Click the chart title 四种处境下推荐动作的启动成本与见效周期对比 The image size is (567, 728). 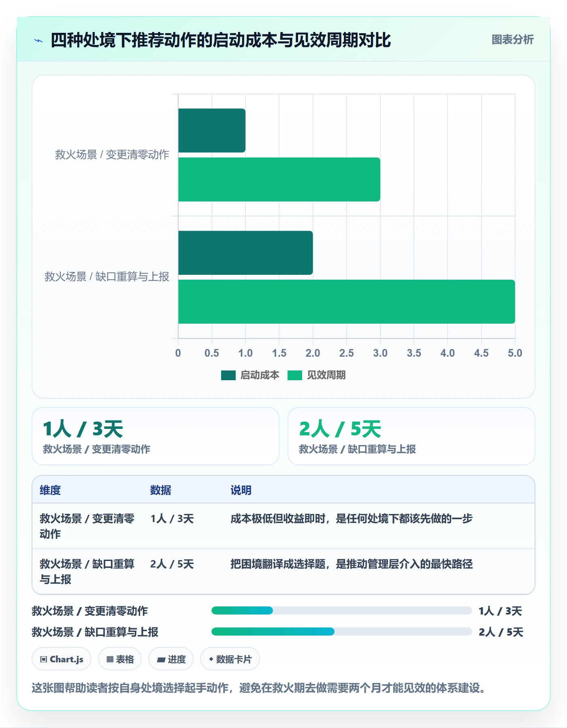(221, 40)
